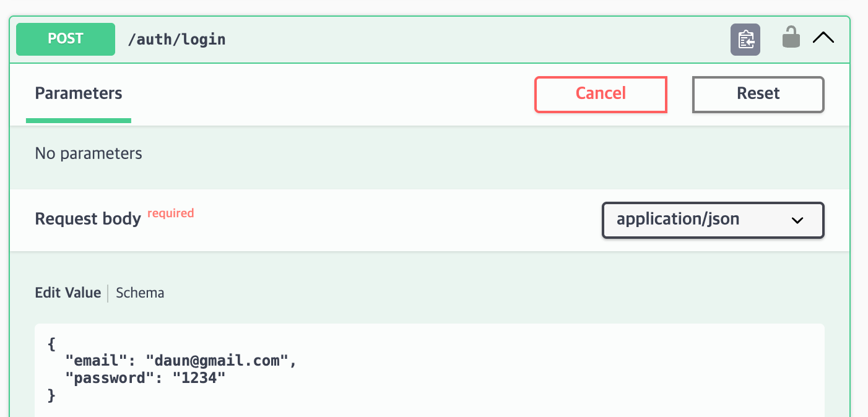Cancel the try-it-out mode
The image size is (868, 417).
(601, 94)
